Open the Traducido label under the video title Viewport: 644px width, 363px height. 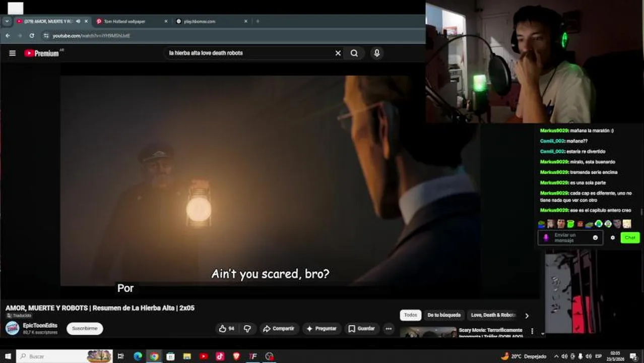click(x=19, y=316)
